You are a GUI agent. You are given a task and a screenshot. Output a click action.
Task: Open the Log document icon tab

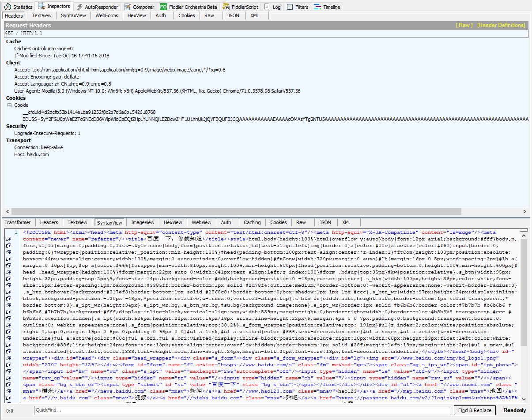coord(267,7)
